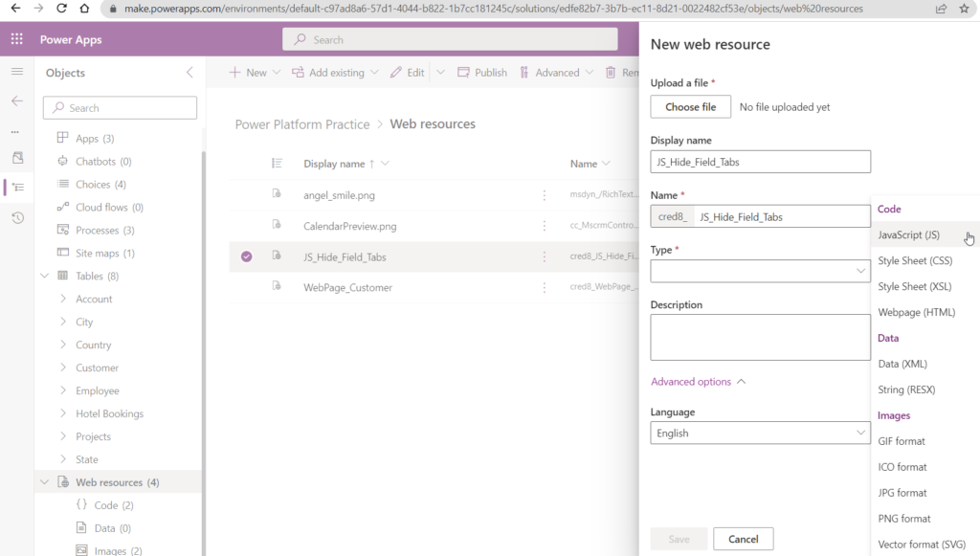Click the back arrow in the left rail

click(15, 99)
